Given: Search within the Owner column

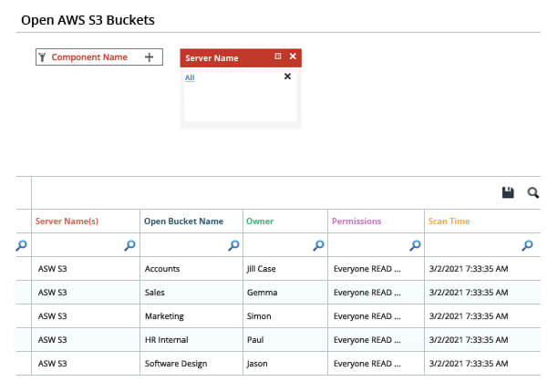Looking at the screenshot, I should click(318, 245).
